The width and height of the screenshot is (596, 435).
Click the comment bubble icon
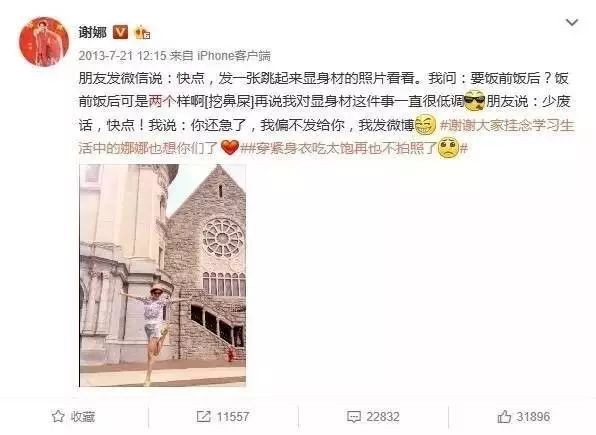click(353, 417)
